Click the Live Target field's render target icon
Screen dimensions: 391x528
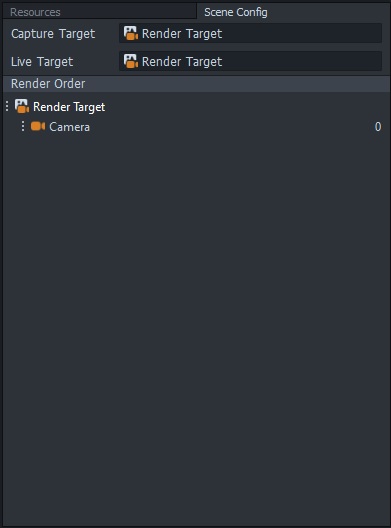(x=131, y=61)
